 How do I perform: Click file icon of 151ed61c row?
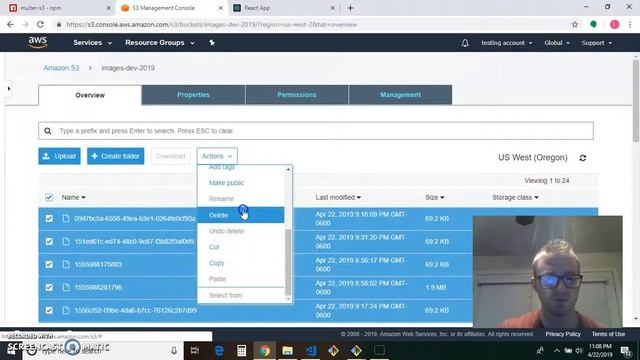point(66,241)
